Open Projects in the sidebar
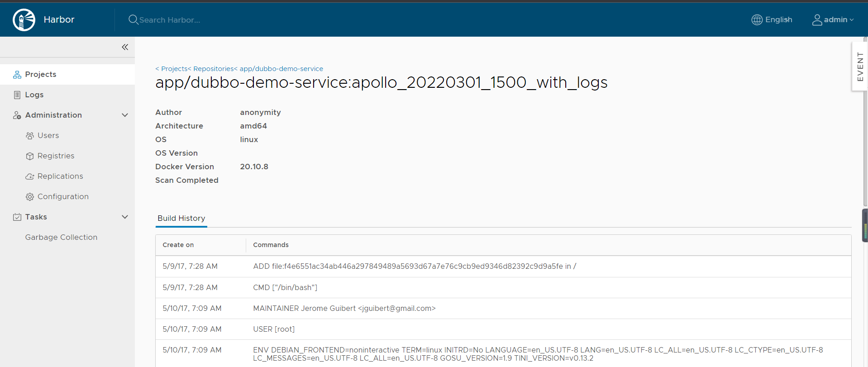This screenshot has width=868, height=367. coord(67,74)
